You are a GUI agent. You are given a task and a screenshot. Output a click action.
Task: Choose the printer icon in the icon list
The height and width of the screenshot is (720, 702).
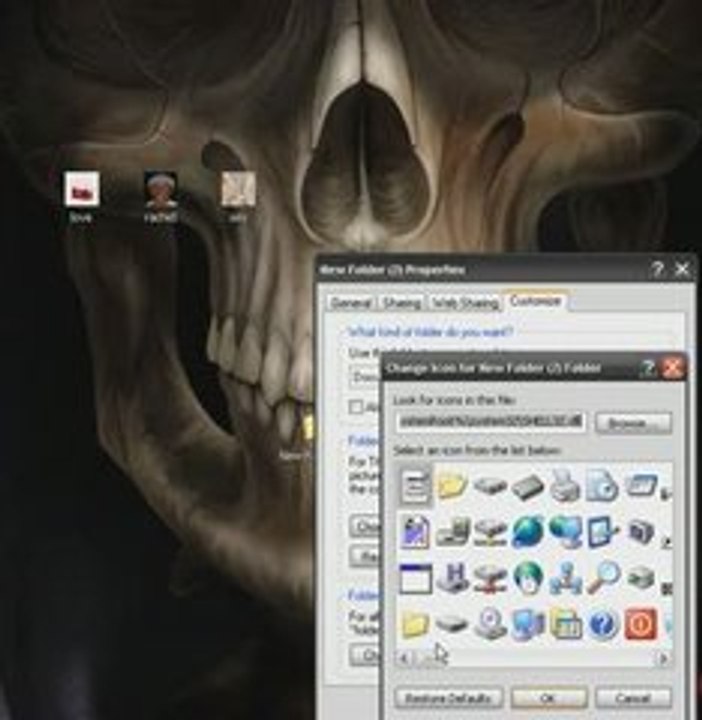pyautogui.click(x=565, y=486)
